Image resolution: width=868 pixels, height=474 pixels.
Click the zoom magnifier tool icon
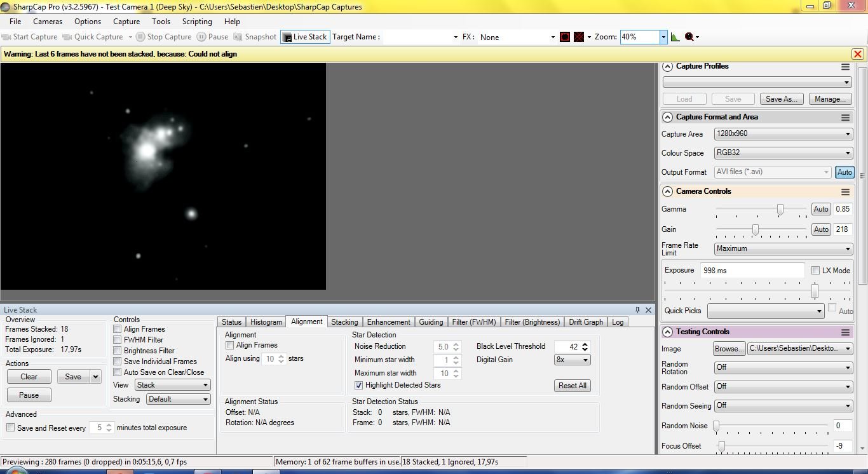[x=689, y=37]
